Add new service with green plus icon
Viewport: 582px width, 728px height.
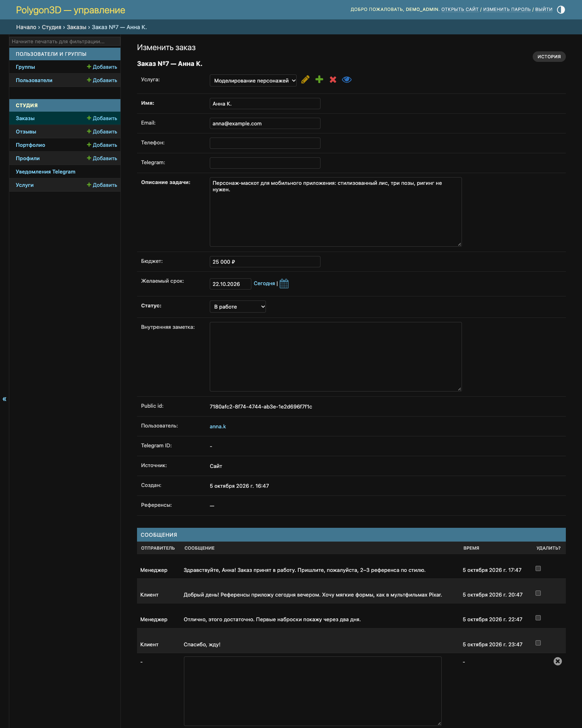319,80
